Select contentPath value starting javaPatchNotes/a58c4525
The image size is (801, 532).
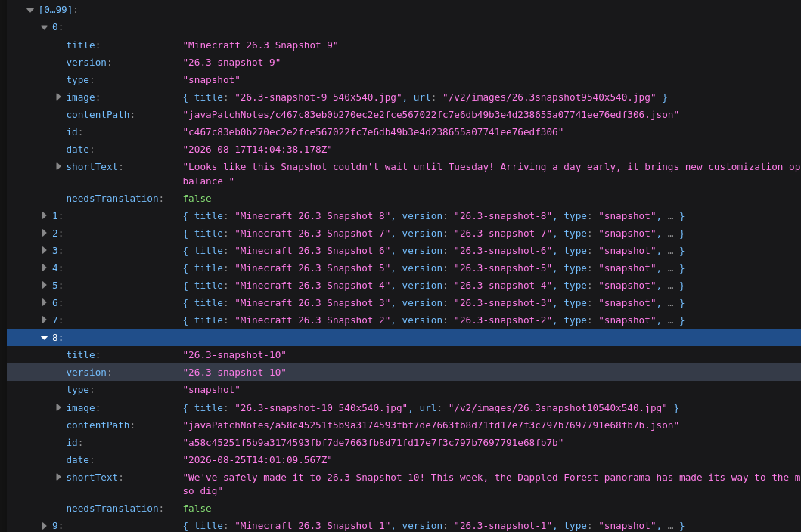pyautogui.click(x=430, y=425)
